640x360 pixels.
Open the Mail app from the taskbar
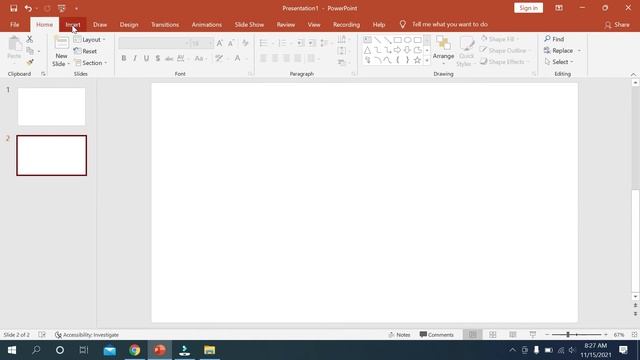click(109, 350)
